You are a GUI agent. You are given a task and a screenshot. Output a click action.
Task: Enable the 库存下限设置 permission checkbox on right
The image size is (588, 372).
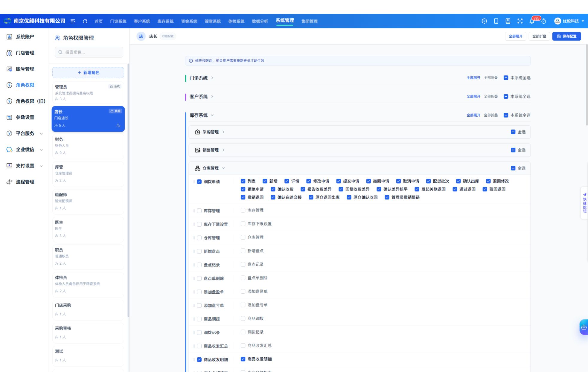(x=243, y=224)
